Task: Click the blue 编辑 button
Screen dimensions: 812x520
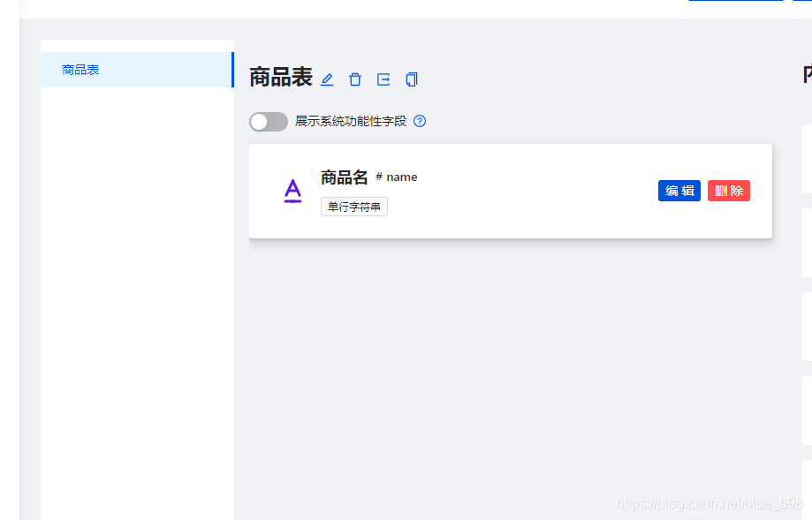Action: [679, 191]
